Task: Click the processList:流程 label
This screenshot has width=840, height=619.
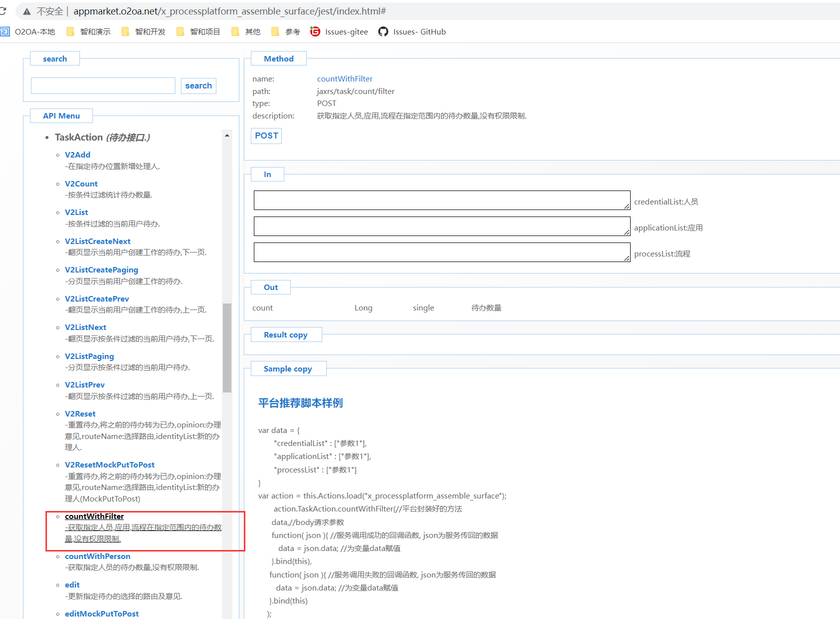Action: point(662,253)
